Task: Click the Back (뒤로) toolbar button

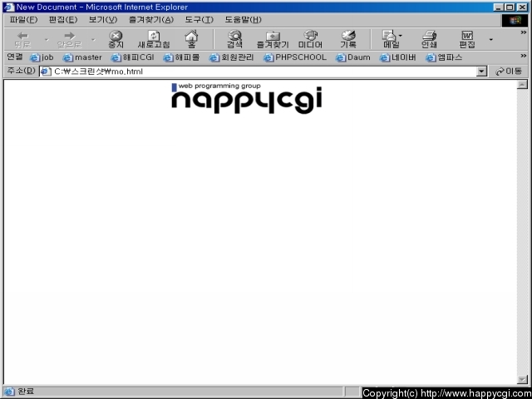Action: pyautogui.click(x=22, y=39)
